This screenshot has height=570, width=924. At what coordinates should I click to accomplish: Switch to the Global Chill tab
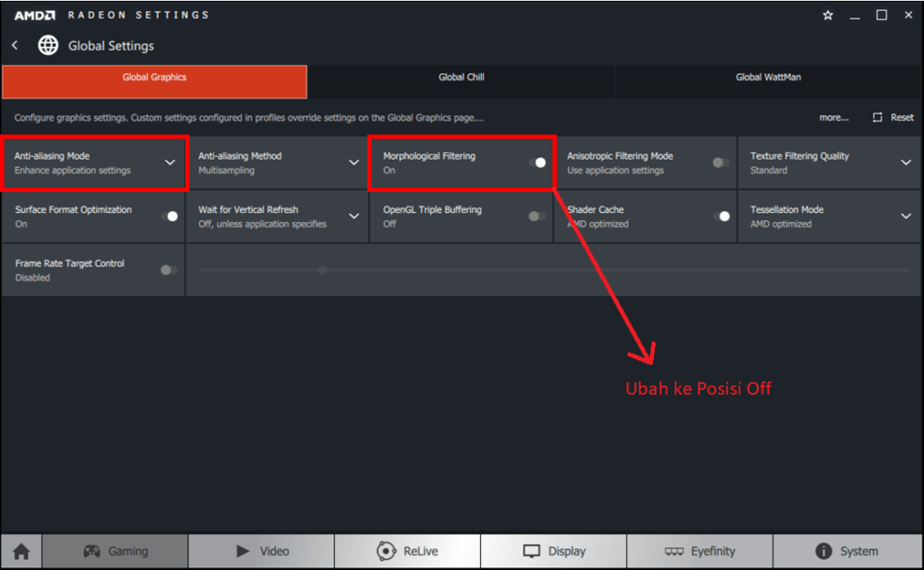(x=461, y=81)
